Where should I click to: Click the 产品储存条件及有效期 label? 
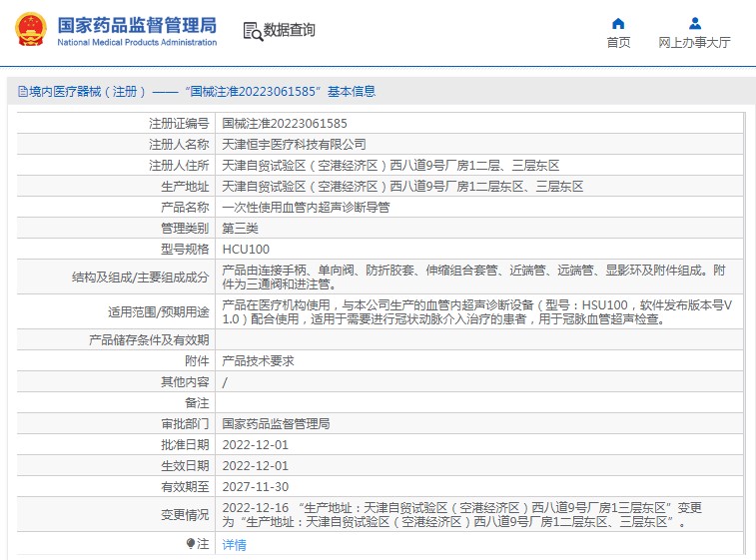point(149,339)
